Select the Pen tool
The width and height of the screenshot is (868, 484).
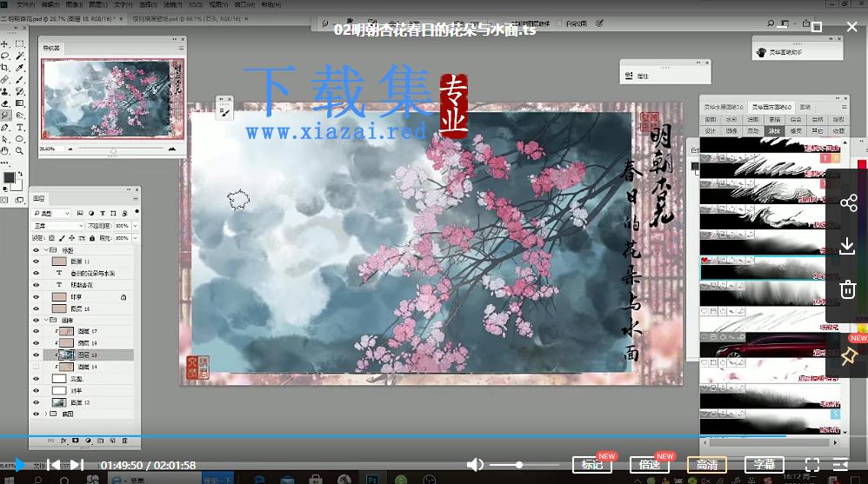4,127
